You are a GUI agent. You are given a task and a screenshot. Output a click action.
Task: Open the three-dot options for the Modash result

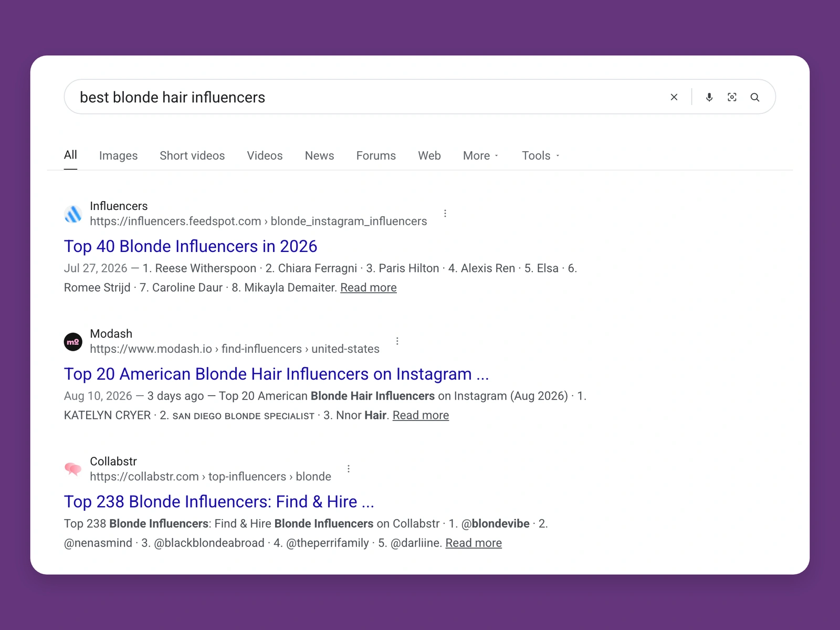397,341
